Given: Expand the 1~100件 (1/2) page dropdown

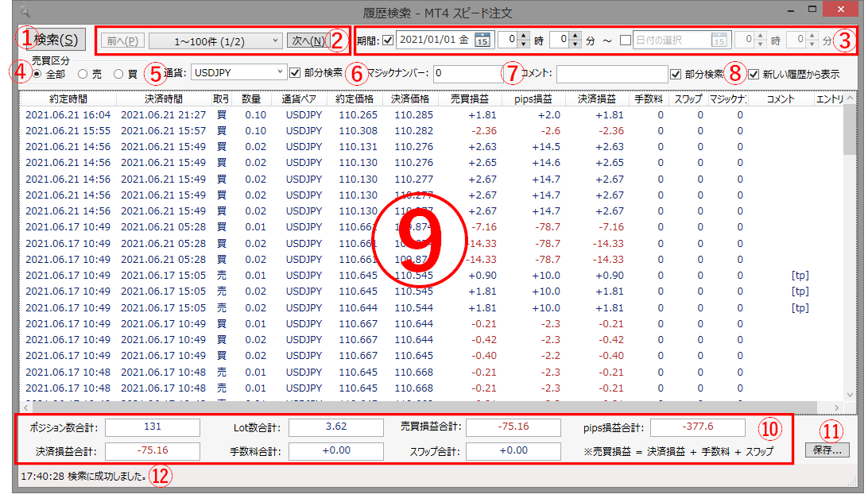Looking at the screenshot, I should [x=215, y=41].
